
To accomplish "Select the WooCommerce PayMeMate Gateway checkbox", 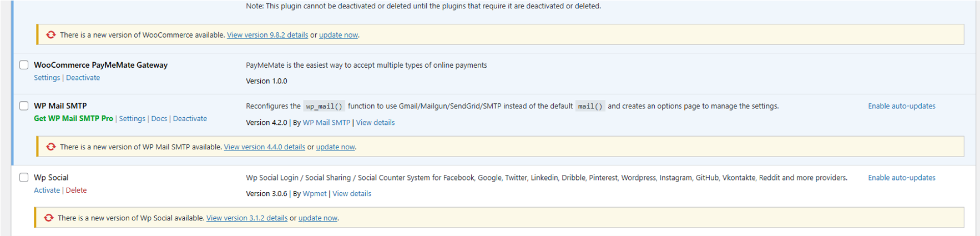I will (24, 65).
